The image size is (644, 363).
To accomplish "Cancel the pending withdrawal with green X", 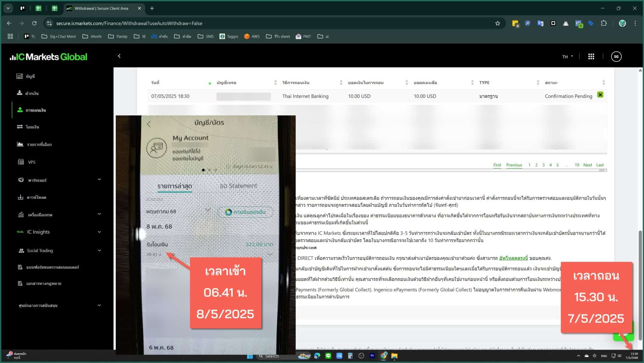I will click(x=600, y=95).
